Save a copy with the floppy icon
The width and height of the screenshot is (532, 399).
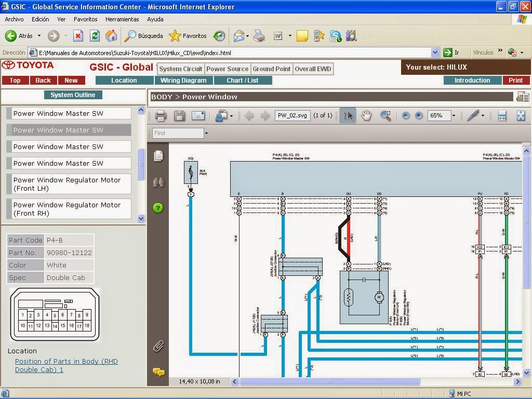179,116
